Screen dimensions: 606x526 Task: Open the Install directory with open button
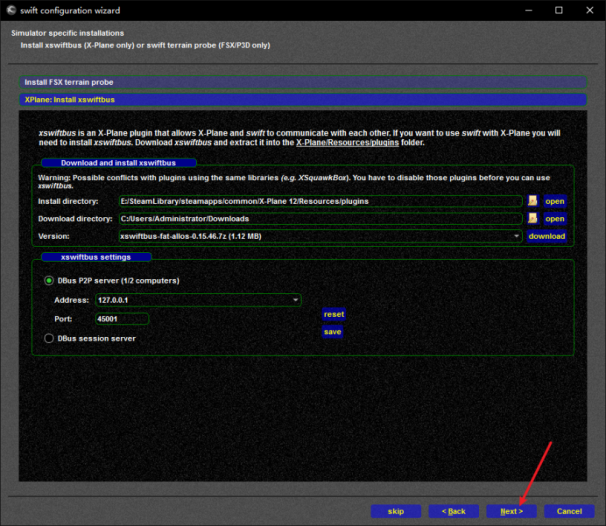coord(555,201)
